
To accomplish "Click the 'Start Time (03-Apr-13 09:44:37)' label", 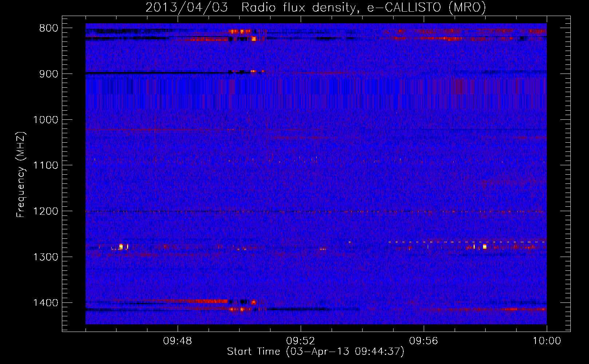I will point(316,352).
